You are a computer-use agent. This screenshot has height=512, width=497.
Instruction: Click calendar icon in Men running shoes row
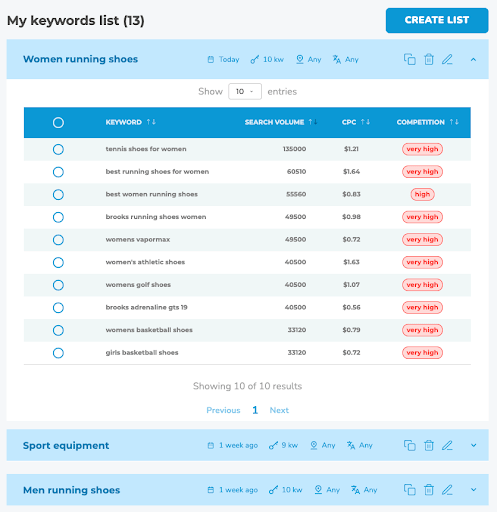211,490
